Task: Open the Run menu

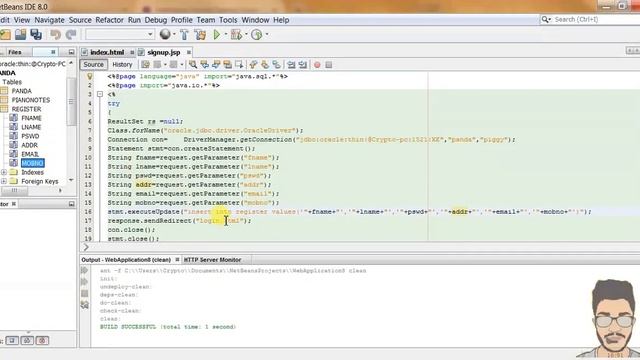Action: pyautogui.click(x=134, y=20)
